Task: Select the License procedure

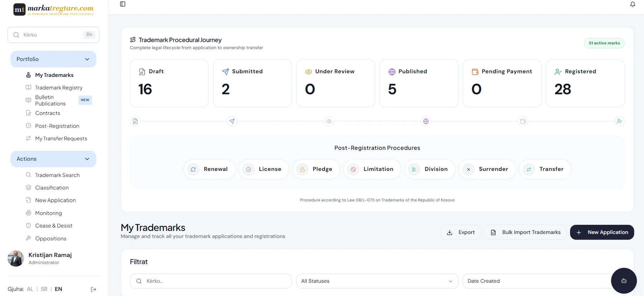Action: click(x=264, y=169)
